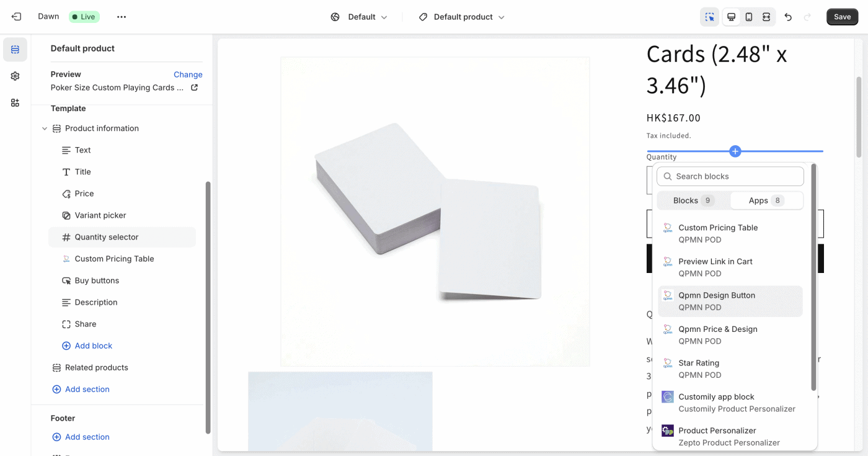Click the undo arrow icon
Image resolution: width=868 pixels, height=456 pixels.
pyautogui.click(x=788, y=17)
